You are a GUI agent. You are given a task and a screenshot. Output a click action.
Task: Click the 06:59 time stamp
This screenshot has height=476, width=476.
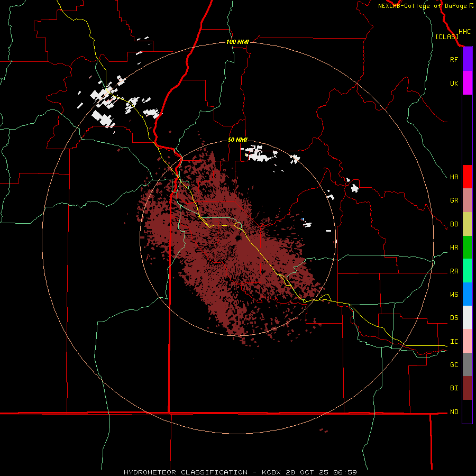point(344,472)
